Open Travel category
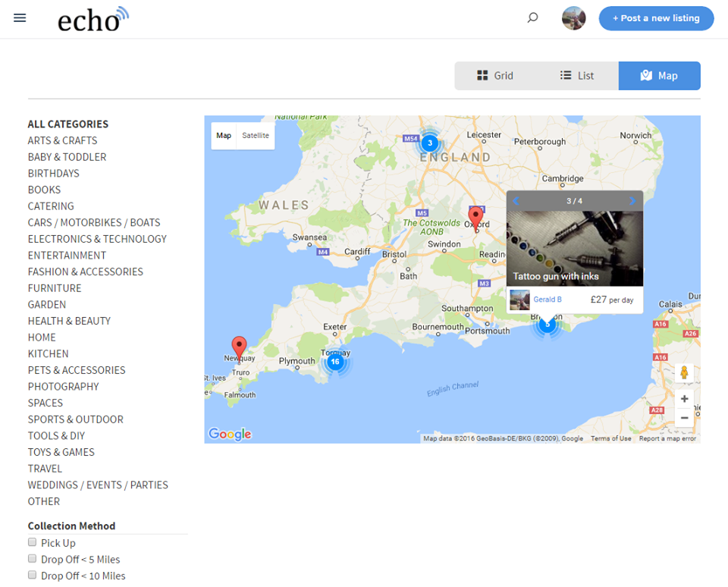Screen dimensions: 728x587 45,469
